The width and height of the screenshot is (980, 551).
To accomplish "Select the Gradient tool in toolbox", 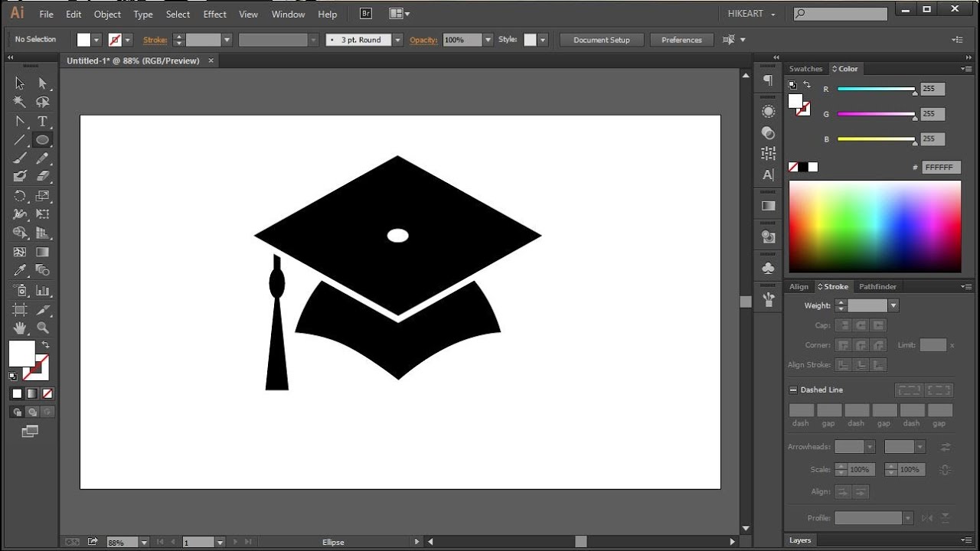I will 43,252.
